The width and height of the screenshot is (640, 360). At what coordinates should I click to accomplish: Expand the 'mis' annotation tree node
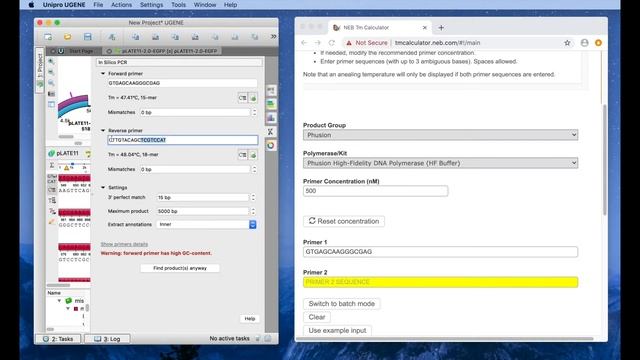(60, 301)
